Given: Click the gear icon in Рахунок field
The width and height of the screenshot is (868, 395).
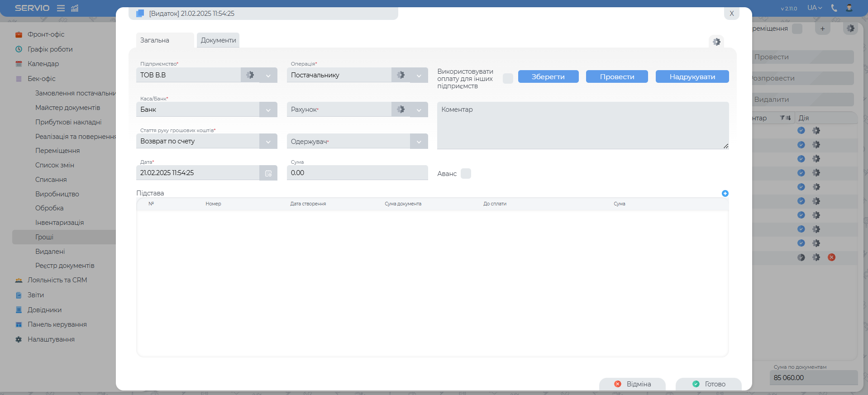Looking at the screenshot, I should (401, 109).
